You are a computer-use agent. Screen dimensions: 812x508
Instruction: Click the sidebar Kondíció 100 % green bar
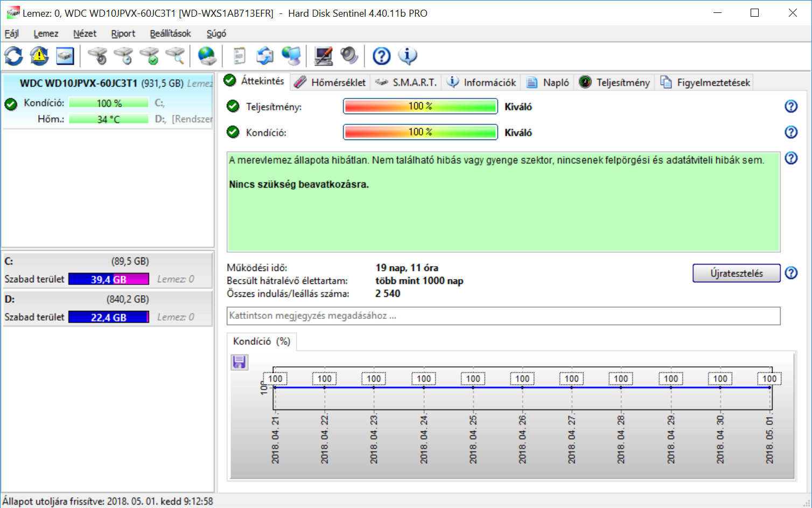point(109,103)
